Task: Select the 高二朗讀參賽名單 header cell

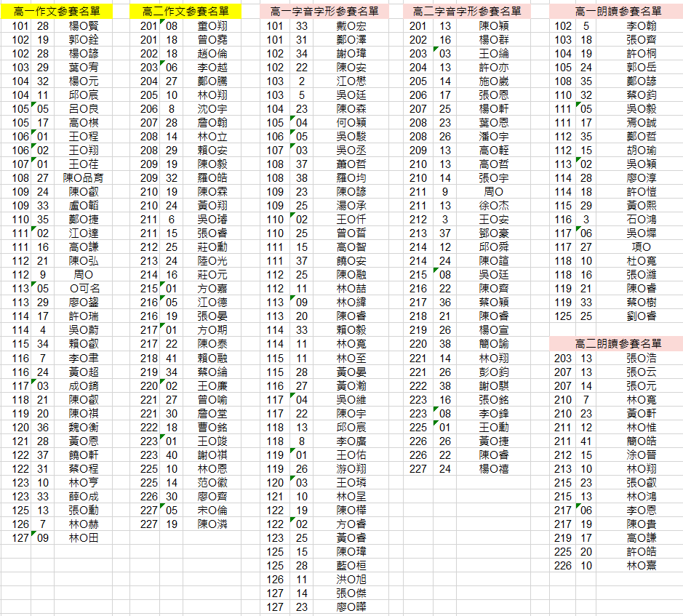Action: click(618, 343)
